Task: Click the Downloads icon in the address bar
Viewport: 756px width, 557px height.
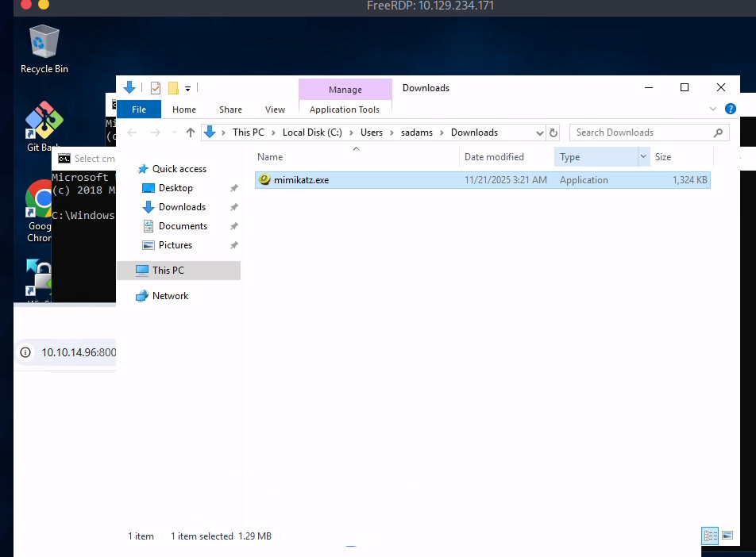Action: [x=210, y=132]
